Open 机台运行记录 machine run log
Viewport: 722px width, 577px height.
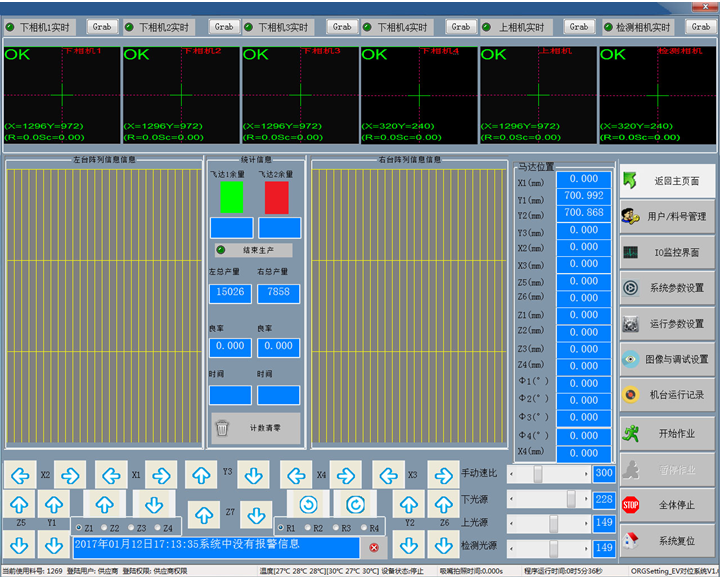[x=667, y=395]
